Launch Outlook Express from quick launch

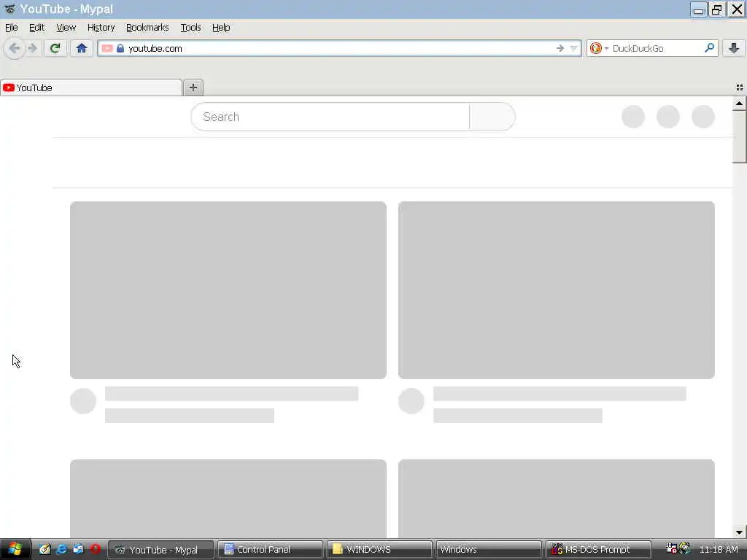point(78,549)
